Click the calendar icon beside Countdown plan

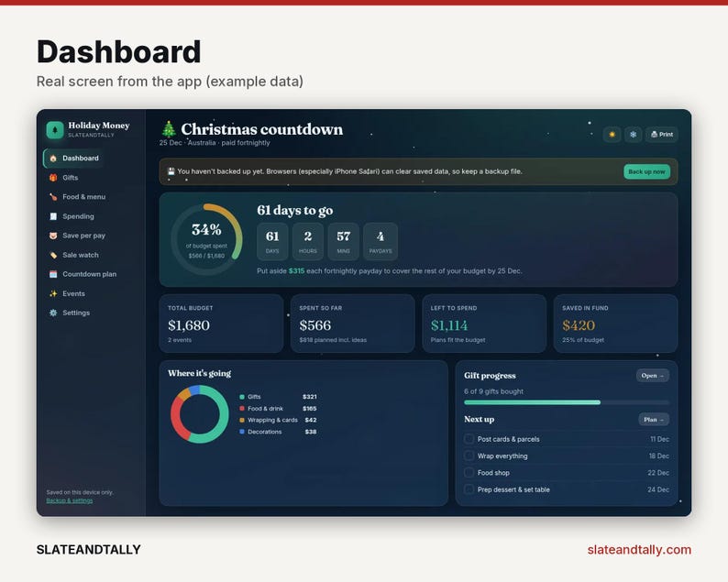[53, 274]
